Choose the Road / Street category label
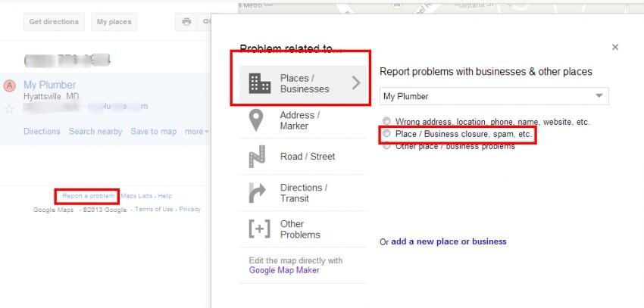644x308 pixels. [308, 156]
